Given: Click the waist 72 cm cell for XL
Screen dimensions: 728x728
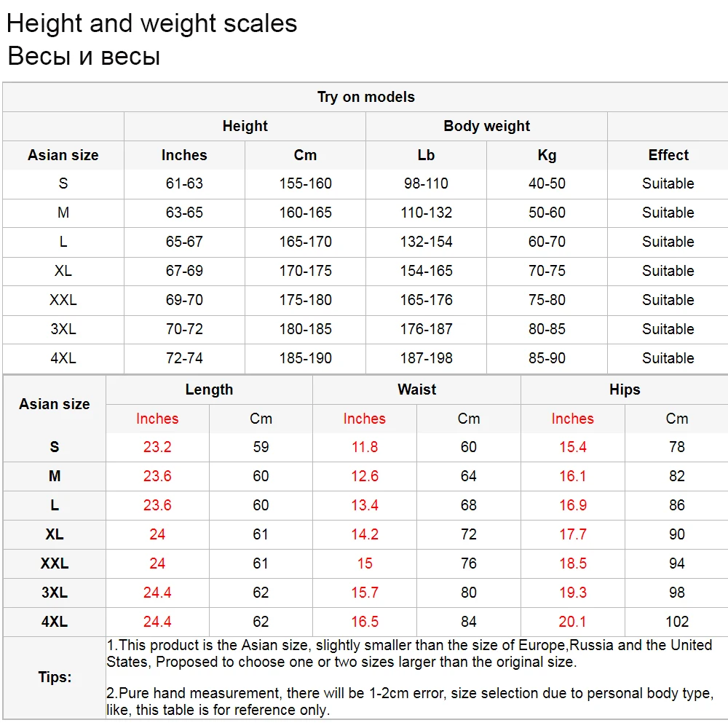Looking at the screenshot, I should [468, 534].
